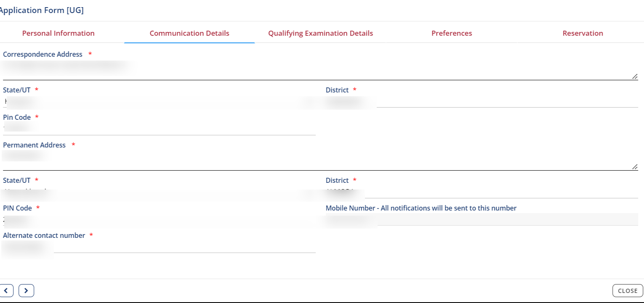Grab the Correspondence Address resize handle
The height and width of the screenshot is (303, 644).
click(634, 76)
